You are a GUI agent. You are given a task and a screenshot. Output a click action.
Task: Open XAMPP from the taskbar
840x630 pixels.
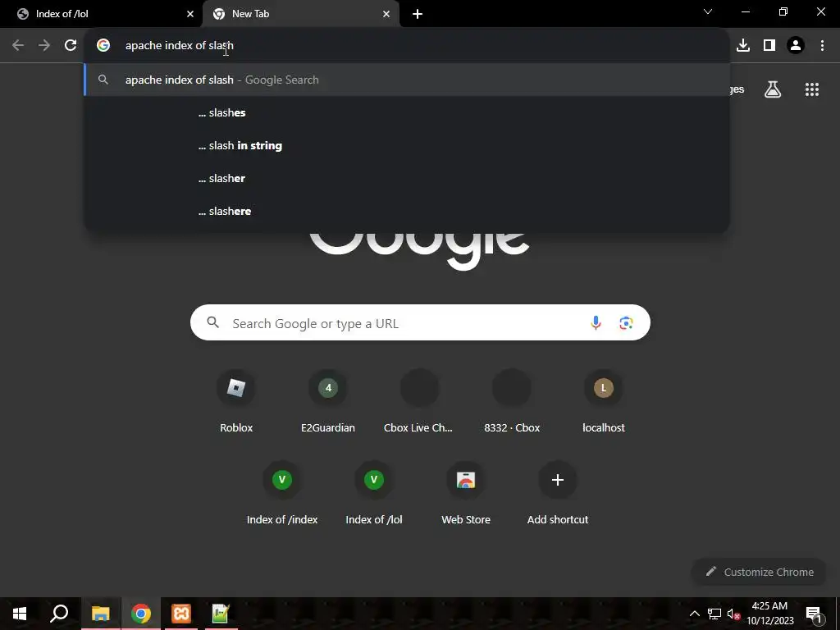[181, 614]
